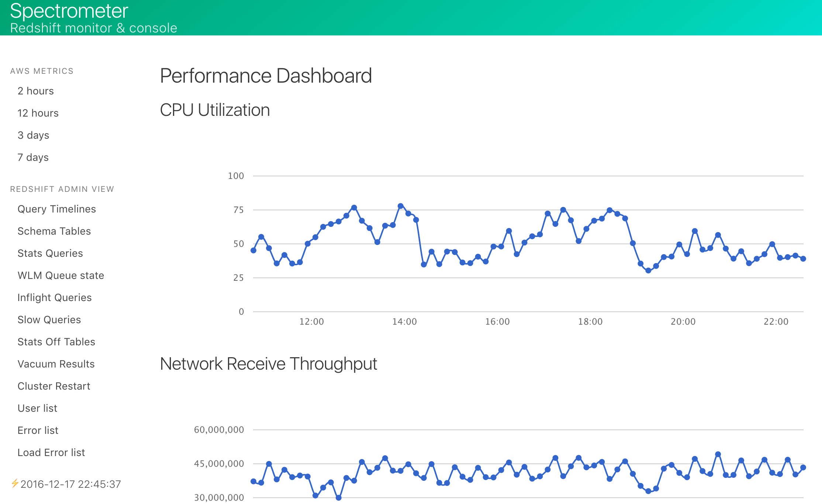Image resolution: width=822 pixels, height=504 pixels.
Task: Open the 2 hours metrics view
Action: pos(35,91)
